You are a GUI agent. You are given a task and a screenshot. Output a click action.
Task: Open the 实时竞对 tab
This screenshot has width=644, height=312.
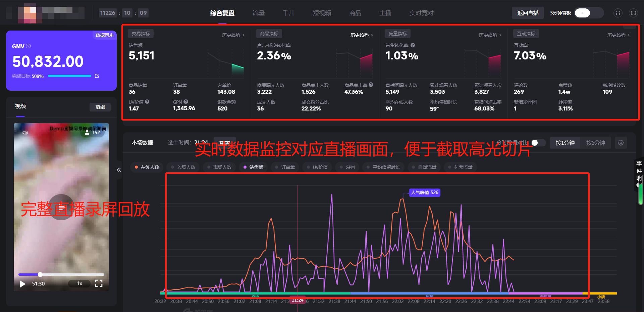[421, 13]
